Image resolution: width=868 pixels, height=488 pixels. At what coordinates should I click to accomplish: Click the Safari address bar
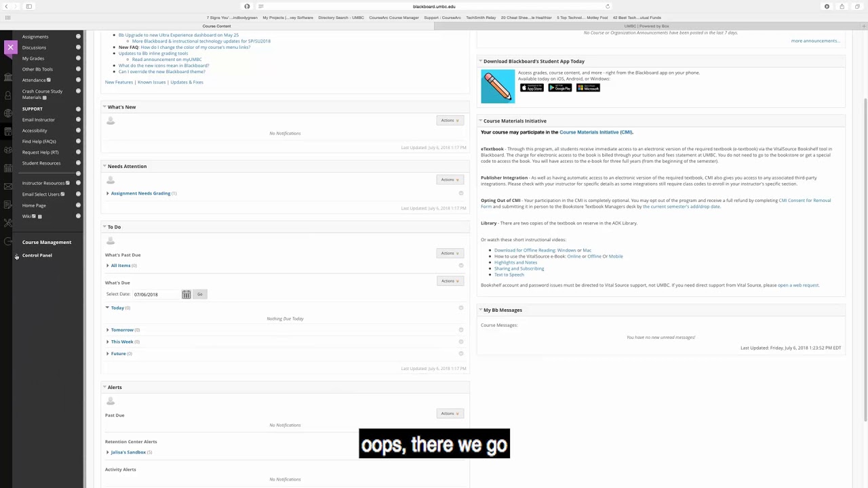pyautogui.click(x=434, y=7)
